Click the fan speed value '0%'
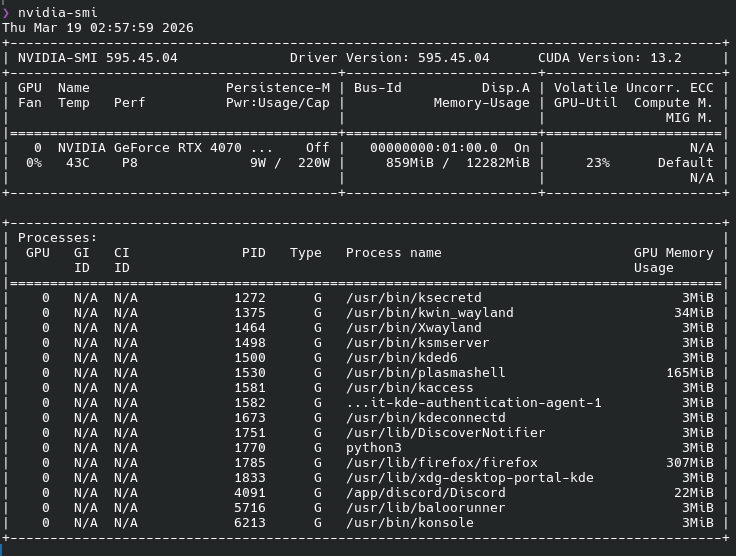Viewport: 736px width, 556px height. coord(34,163)
